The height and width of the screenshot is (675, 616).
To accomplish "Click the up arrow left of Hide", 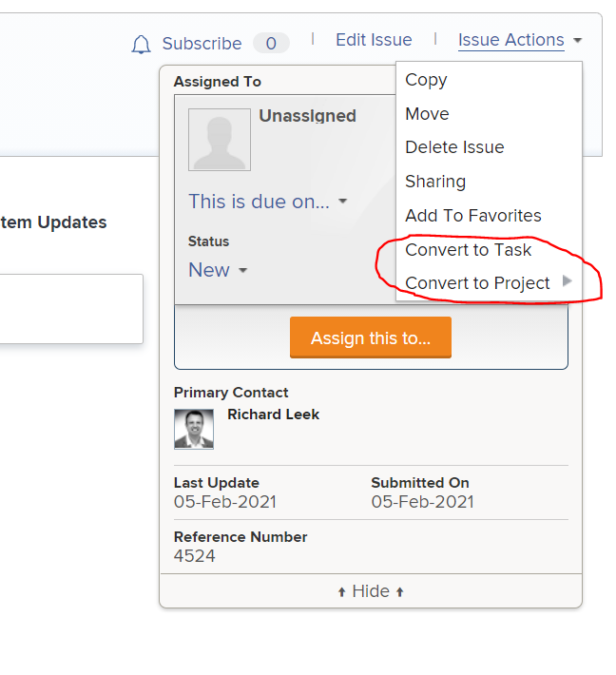I will click(342, 592).
